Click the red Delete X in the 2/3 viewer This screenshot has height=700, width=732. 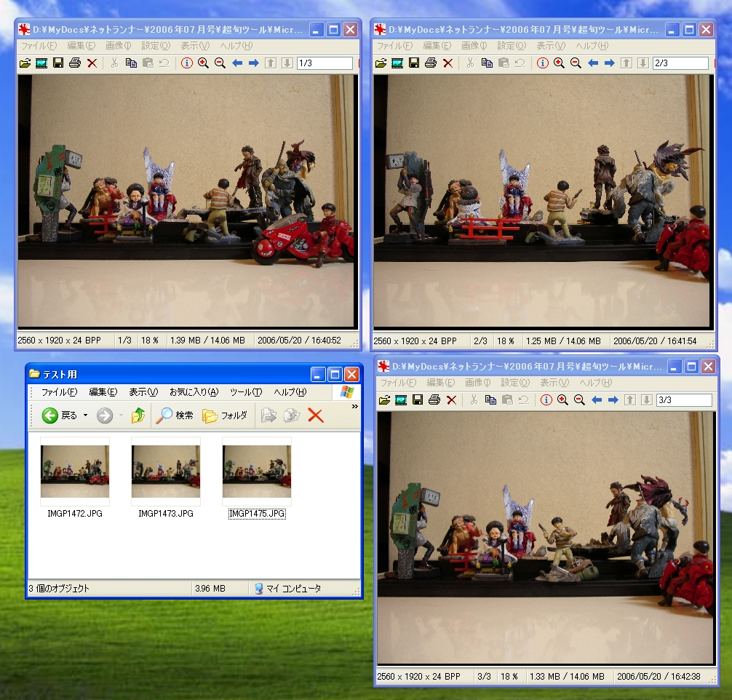click(447, 63)
